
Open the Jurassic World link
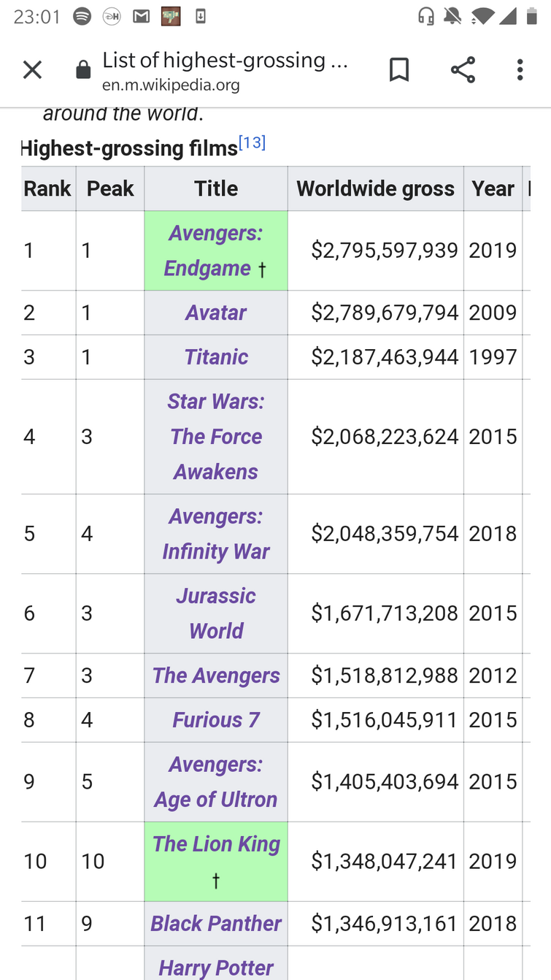pyautogui.click(x=216, y=613)
